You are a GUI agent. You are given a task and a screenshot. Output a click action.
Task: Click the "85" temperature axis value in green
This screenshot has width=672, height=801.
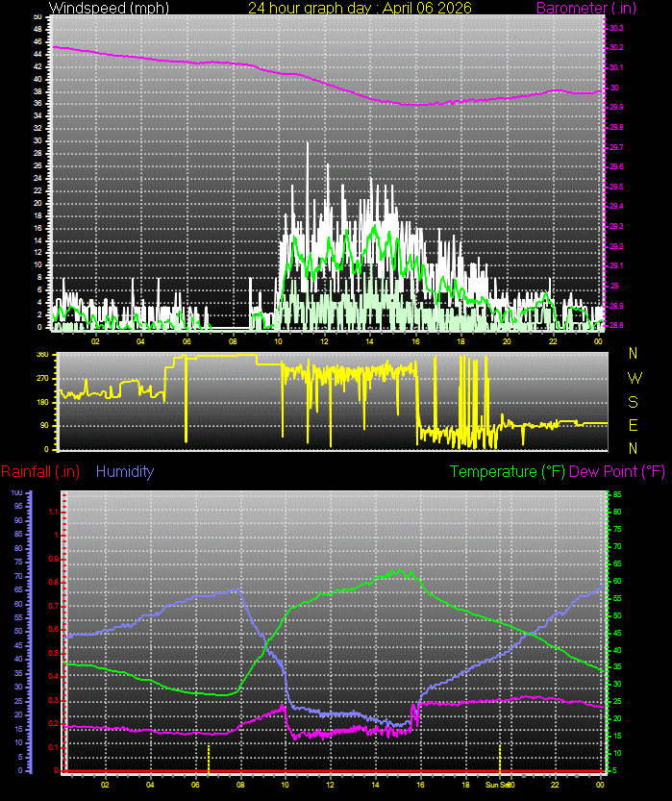(x=617, y=494)
